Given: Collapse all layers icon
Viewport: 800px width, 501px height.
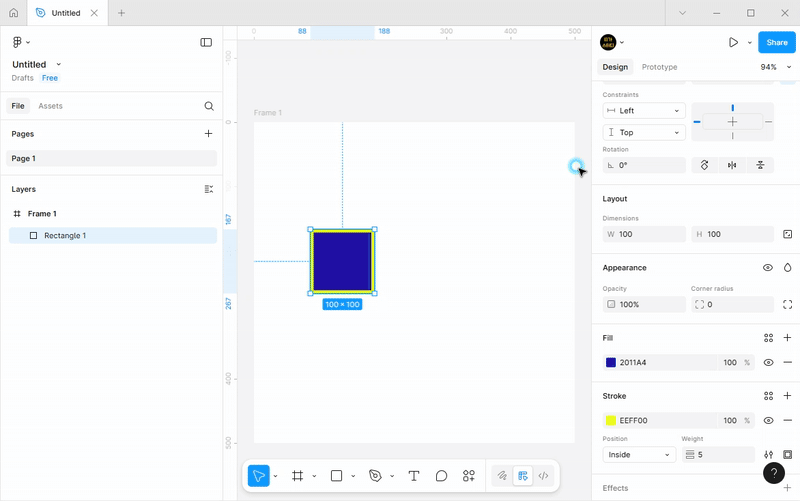Looking at the screenshot, I should click(x=209, y=189).
